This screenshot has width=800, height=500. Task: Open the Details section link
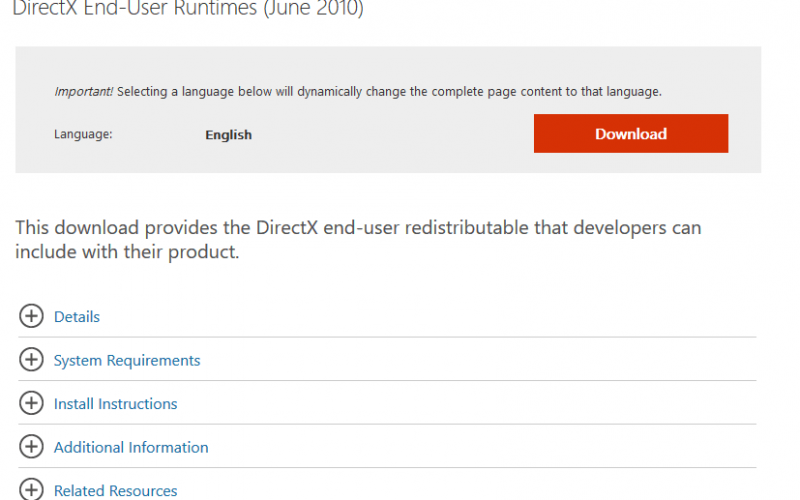coord(77,317)
